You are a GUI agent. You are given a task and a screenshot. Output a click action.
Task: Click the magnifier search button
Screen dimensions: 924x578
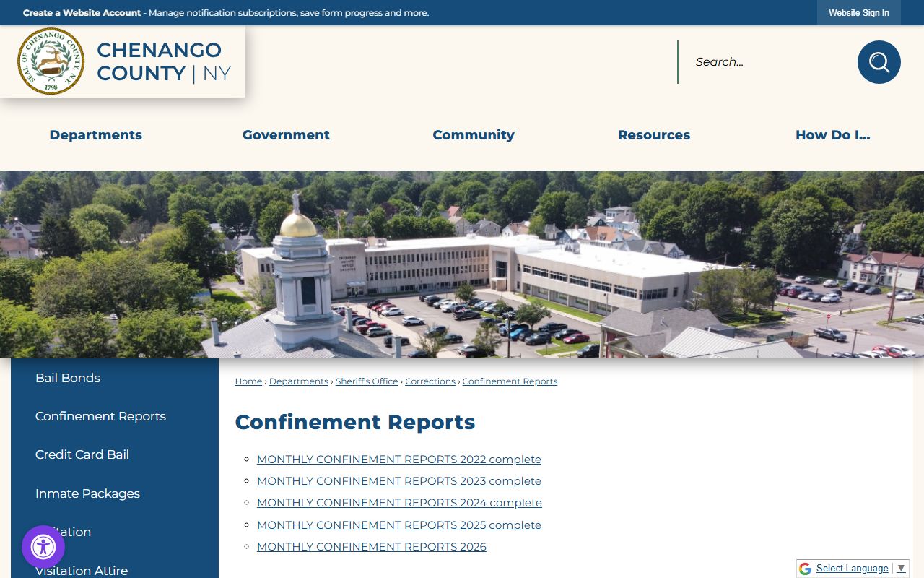click(x=879, y=62)
